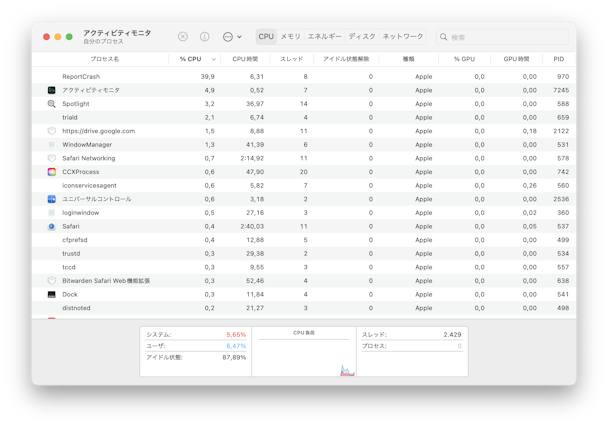Click the https://drive.google.com process name

[x=98, y=131]
